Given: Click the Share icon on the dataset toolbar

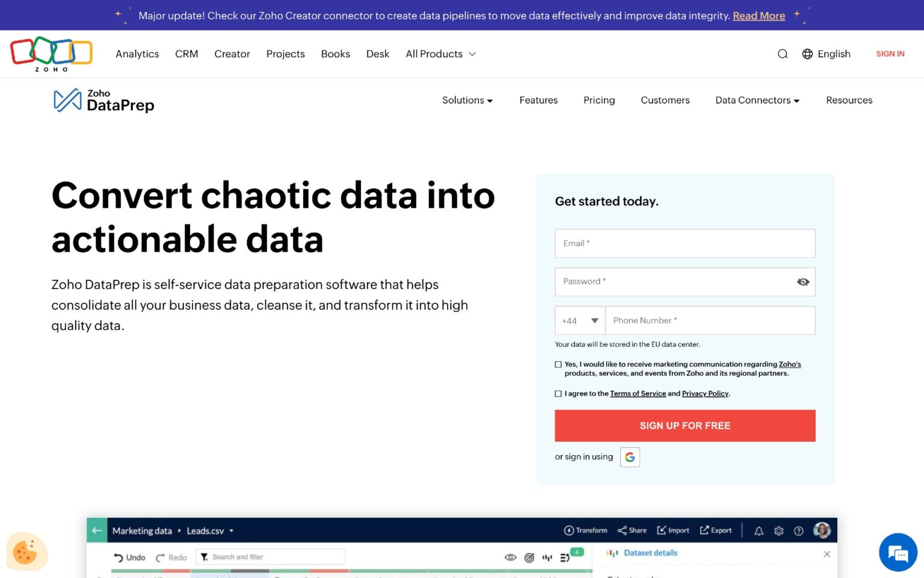Looking at the screenshot, I should [x=632, y=530].
